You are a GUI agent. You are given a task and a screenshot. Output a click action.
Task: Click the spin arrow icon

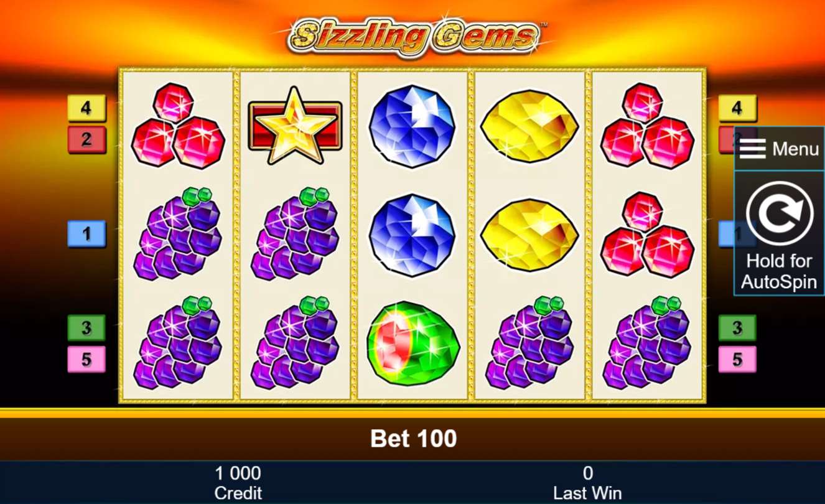point(779,215)
